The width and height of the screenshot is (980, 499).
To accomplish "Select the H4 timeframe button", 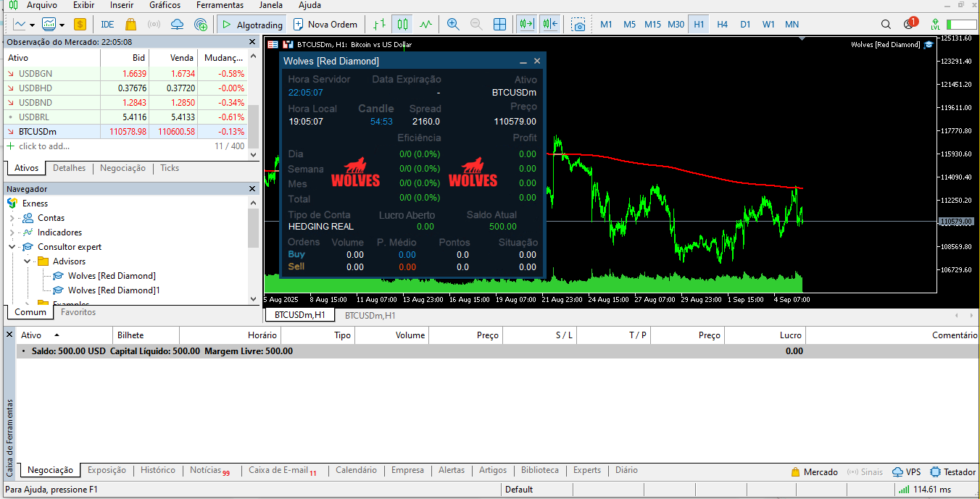I will pos(722,24).
